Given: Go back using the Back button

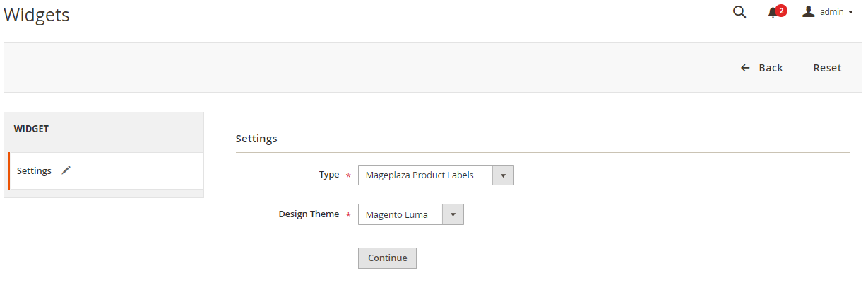Looking at the screenshot, I should click(x=770, y=68).
